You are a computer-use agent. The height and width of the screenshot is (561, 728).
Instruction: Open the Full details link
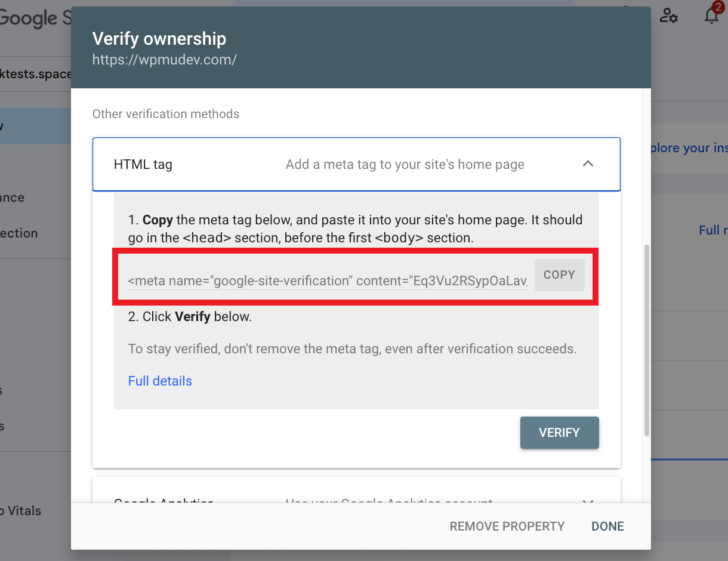[x=160, y=381]
